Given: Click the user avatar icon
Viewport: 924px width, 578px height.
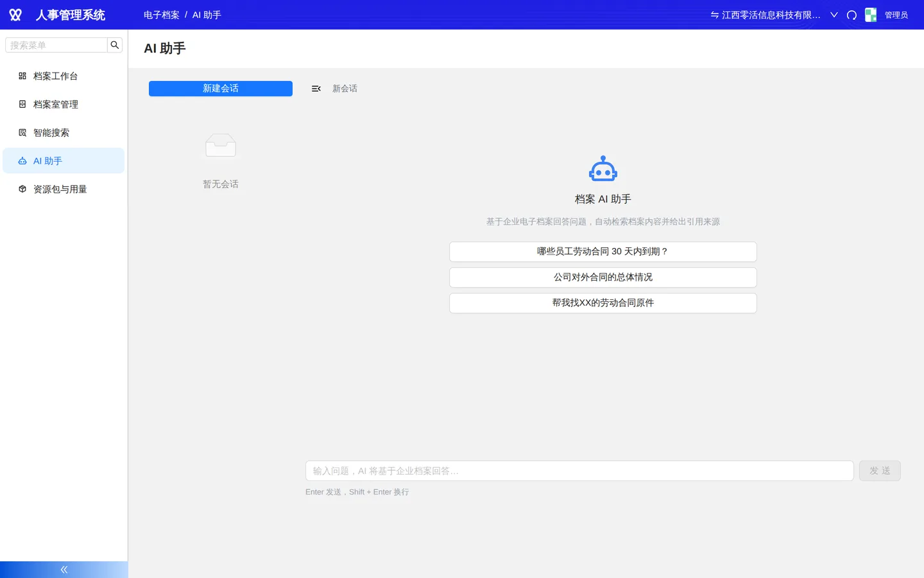Looking at the screenshot, I should click(x=871, y=15).
